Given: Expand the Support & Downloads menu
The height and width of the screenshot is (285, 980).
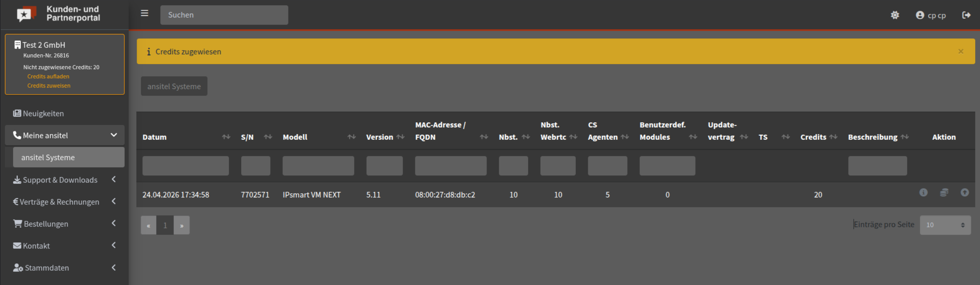Looking at the screenshot, I should [x=65, y=180].
